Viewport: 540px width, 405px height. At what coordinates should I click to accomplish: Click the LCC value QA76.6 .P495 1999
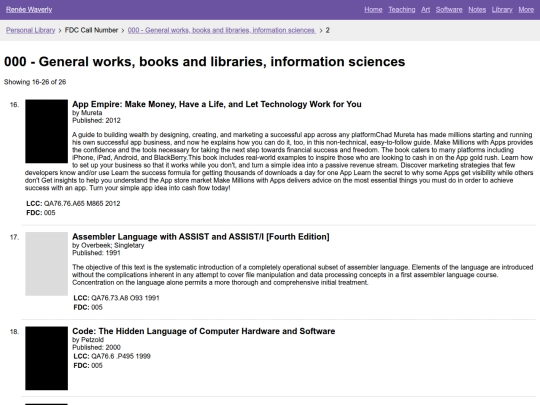(x=121, y=356)
